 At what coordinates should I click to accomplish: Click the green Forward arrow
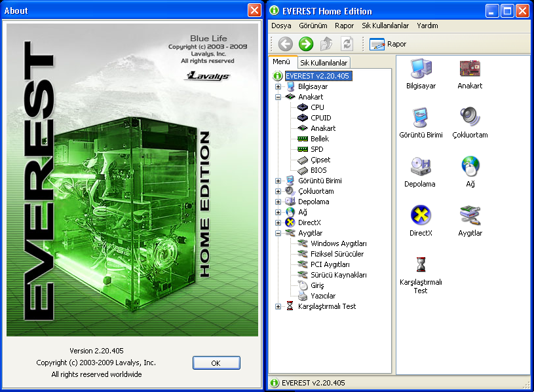[x=306, y=44]
